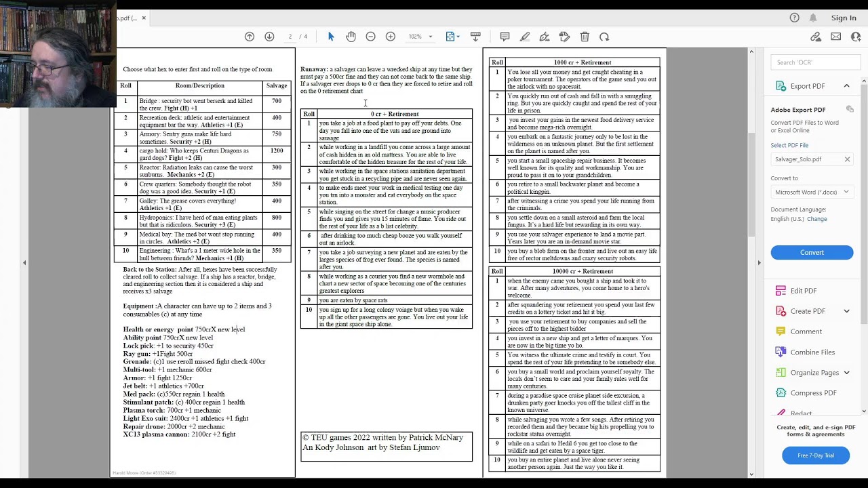This screenshot has width=868, height=488.
Task: Expand the Create PDF options chevron
Action: point(846,311)
